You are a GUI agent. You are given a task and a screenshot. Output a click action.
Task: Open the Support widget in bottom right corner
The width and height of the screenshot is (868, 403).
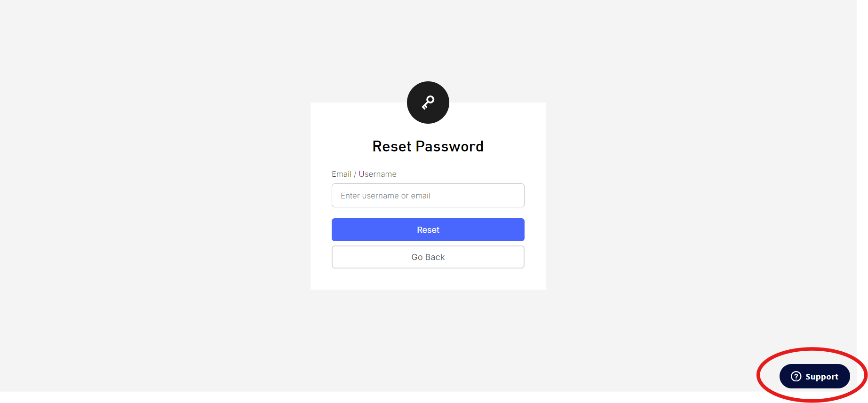coord(815,376)
